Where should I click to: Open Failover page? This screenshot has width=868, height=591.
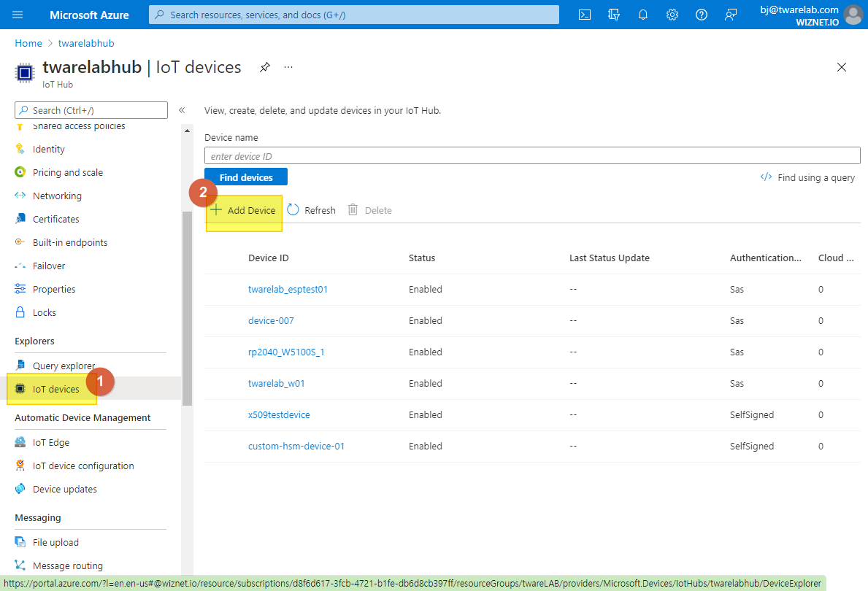[x=49, y=266]
